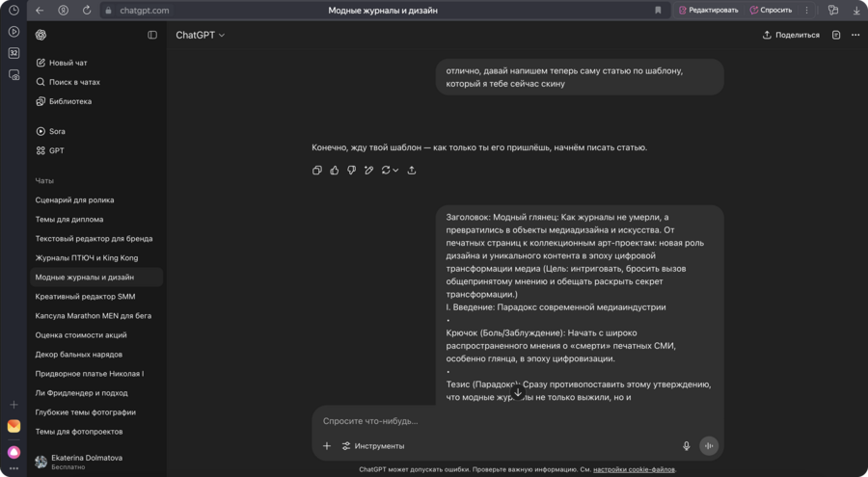Copy the assistant's response with copy icon
Image resolution: width=868 pixels, height=477 pixels.
point(317,171)
